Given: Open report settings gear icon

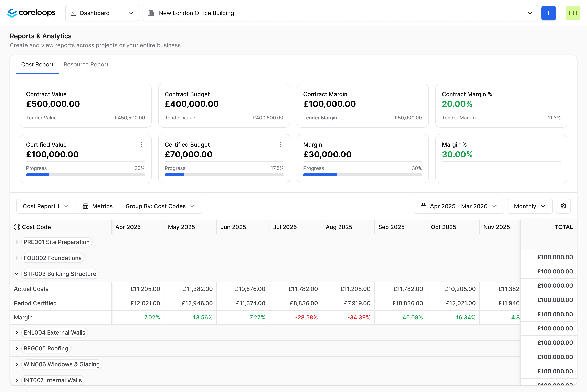Looking at the screenshot, I should (563, 206).
